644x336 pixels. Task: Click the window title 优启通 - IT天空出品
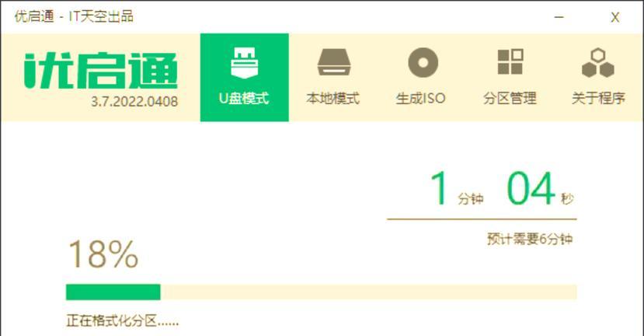click(74, 16)
